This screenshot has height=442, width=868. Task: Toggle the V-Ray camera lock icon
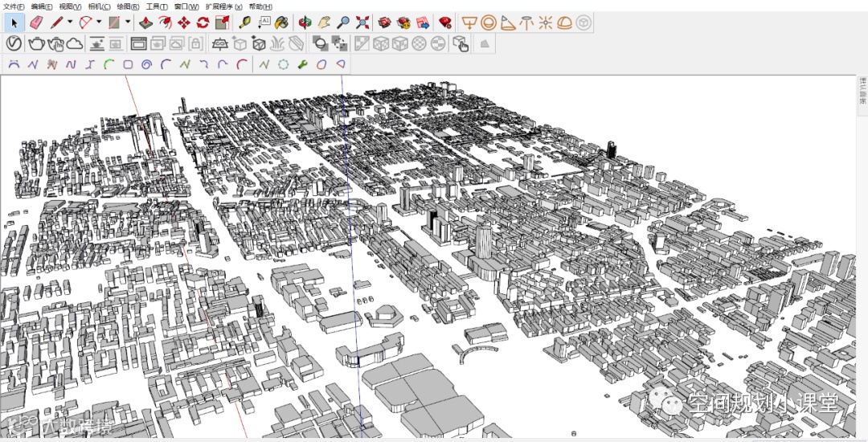click(x=195, y=43)
